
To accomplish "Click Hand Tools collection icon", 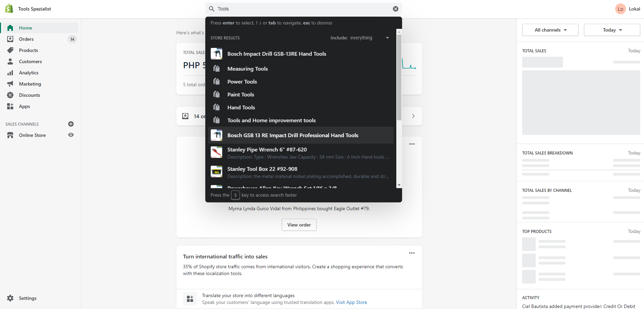I will [x=216, y=107].
